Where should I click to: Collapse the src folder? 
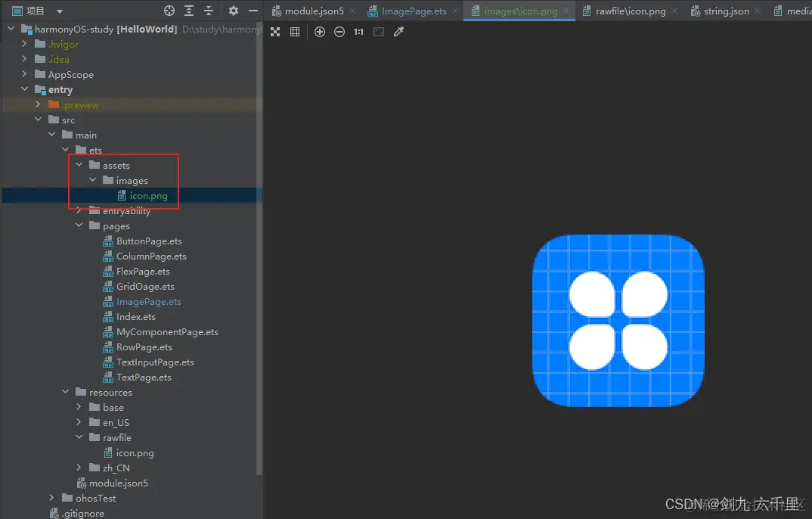pos(39,119)
